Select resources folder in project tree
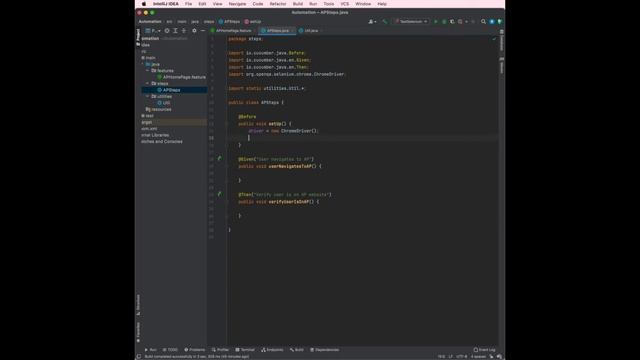This screenshot has width=640, height=360. click(159, 109)
